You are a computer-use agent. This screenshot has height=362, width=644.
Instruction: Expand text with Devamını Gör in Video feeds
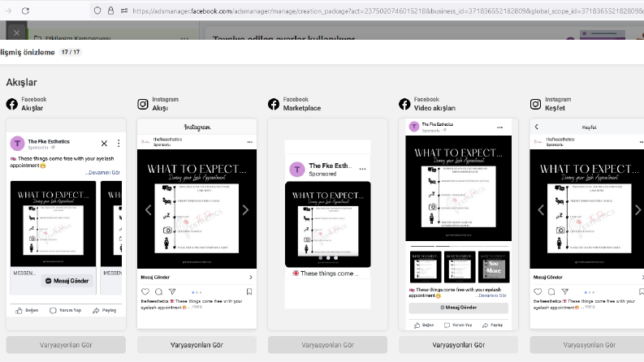[491, 295]
